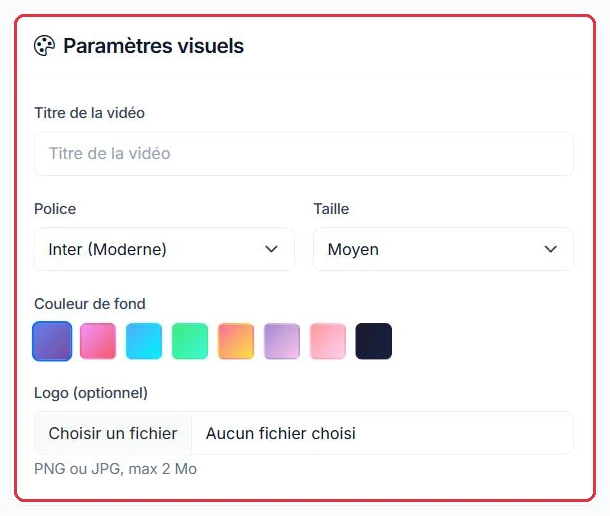The image size is (610, 516).
Task: Select the lavender purple background swatch
Action: click(282, 341)
